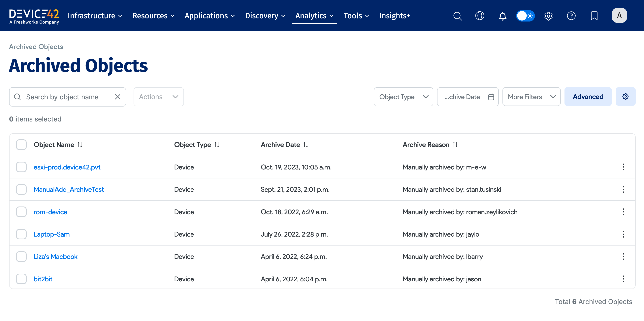Click the search by object name field
This screenshot has width=644, height=321.
(x=62, y=97)
